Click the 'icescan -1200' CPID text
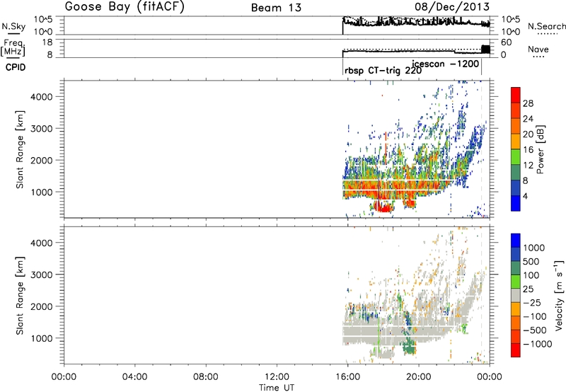 pos(445,64)
